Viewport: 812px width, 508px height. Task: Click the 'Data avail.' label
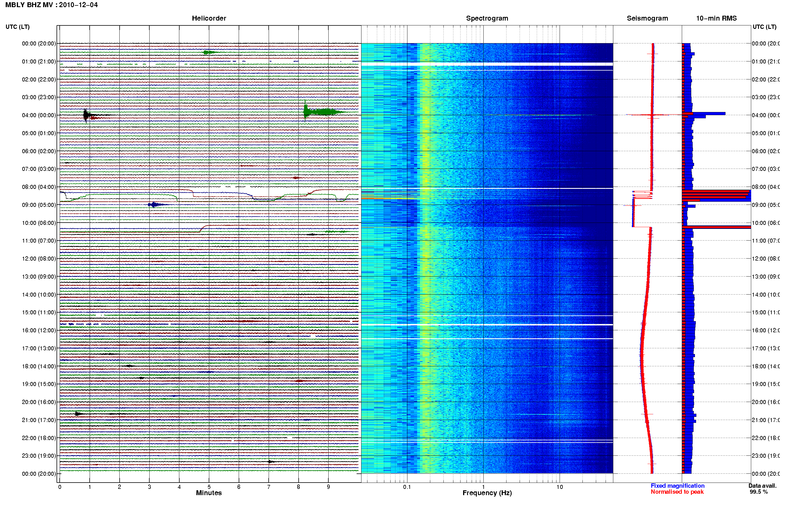(762, 486)
